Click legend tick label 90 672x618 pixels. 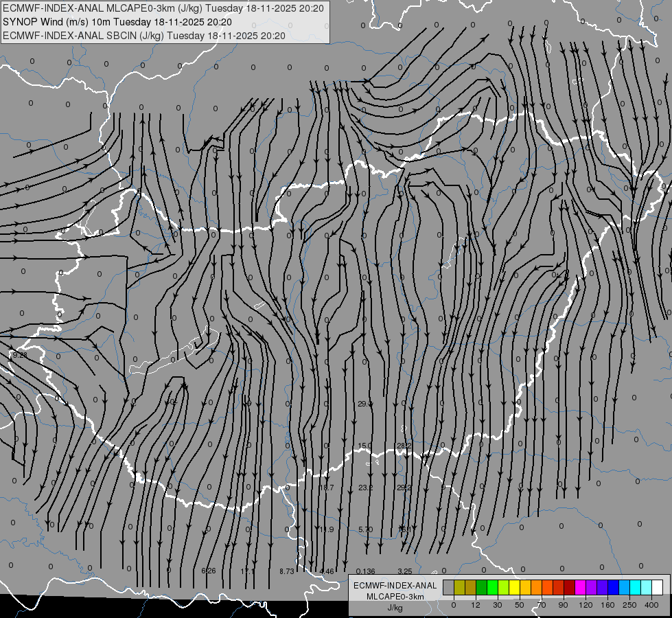[563, 605]
